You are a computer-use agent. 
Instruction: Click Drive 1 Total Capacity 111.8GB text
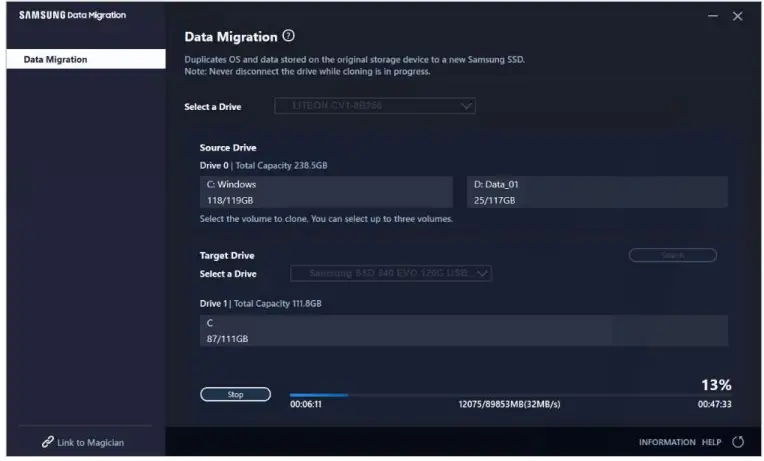(260, 303)
